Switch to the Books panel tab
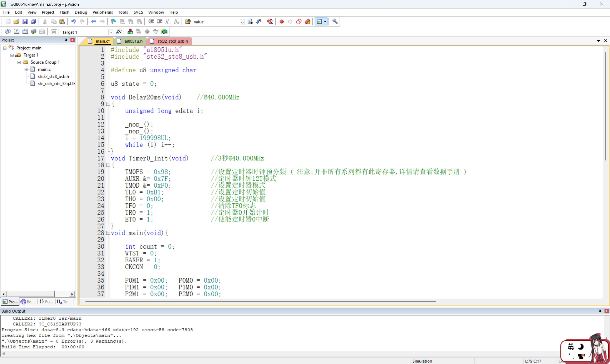The image size is (610, 364). coord(28,302)
